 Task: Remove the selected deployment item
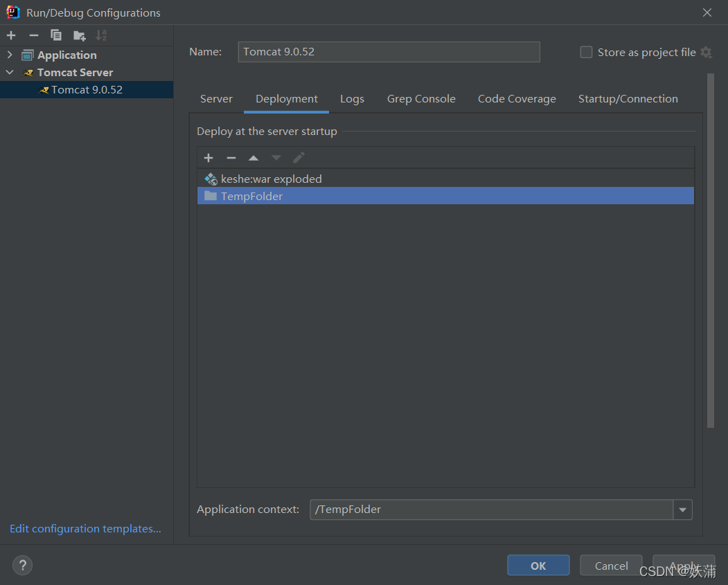[x=231, y=158]
